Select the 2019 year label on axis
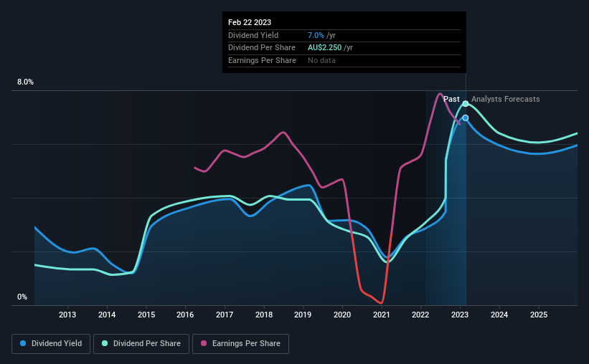 [303, 315]
